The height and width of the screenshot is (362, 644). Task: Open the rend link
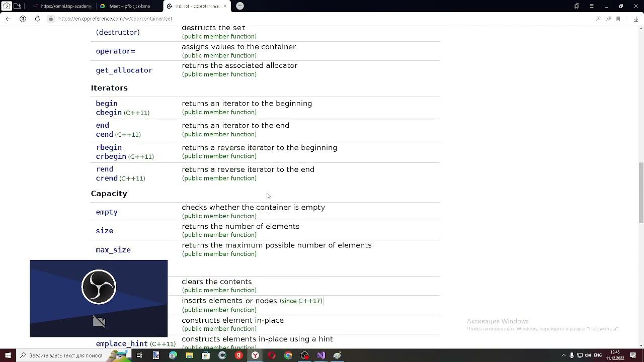(105, 169)
